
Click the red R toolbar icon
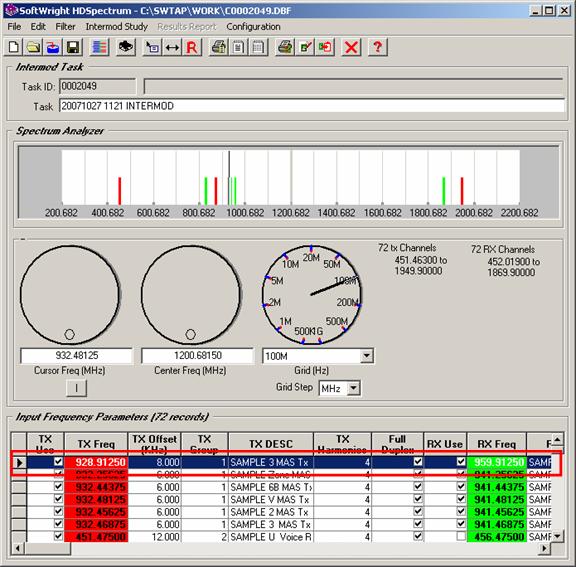point(192,47)
